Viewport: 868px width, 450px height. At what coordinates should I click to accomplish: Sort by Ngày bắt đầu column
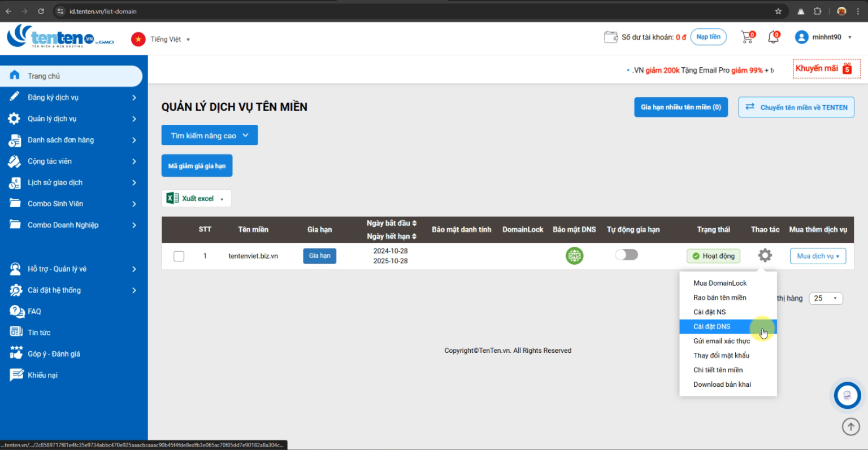pos(391,223)
